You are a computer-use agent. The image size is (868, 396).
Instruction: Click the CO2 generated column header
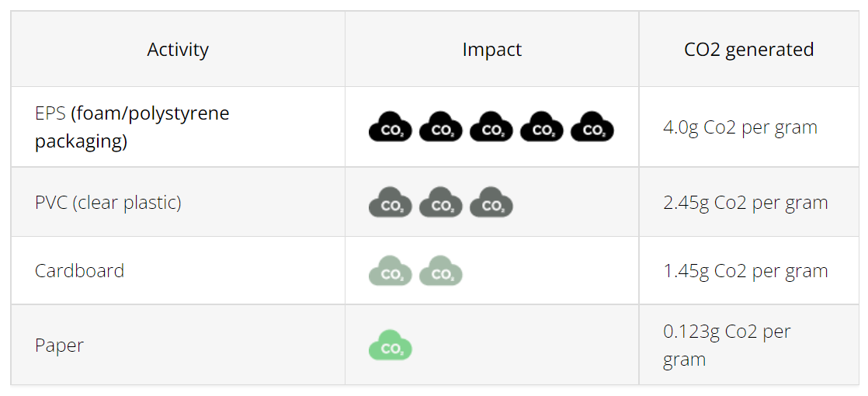click(749, 50)
